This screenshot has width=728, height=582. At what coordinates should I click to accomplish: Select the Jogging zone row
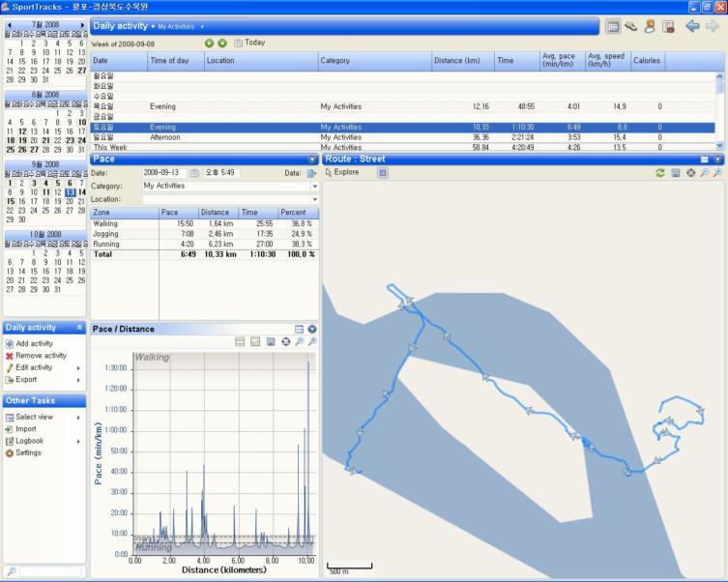coord(205,234)
